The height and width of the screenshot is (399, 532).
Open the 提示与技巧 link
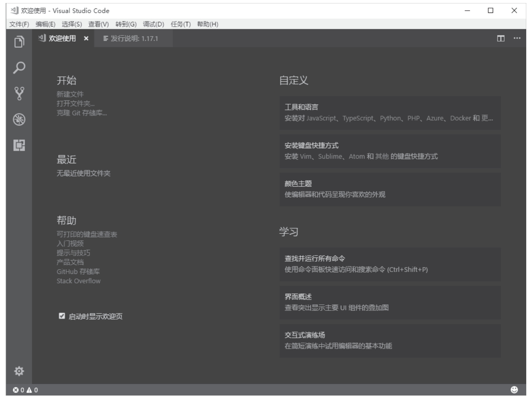pyautogui.click(x=74, y=253)
